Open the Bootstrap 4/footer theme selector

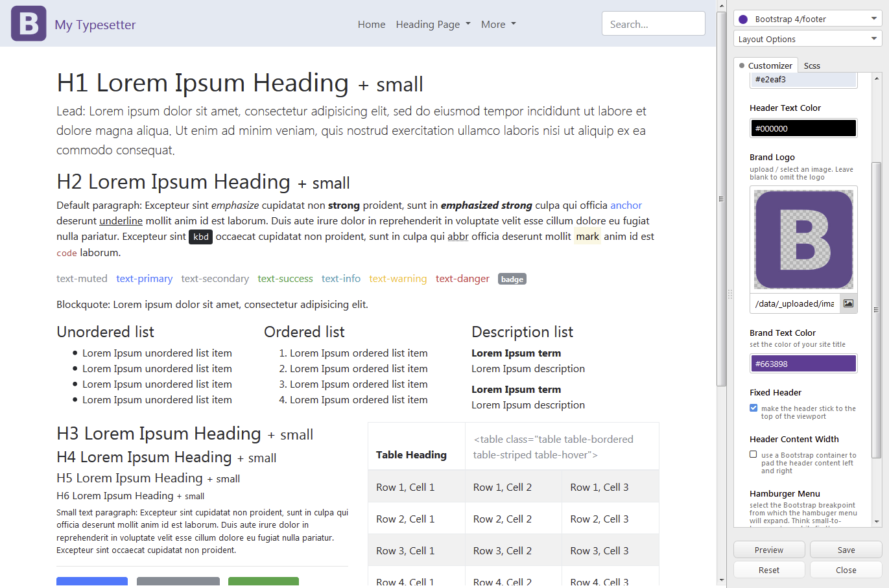807,18
